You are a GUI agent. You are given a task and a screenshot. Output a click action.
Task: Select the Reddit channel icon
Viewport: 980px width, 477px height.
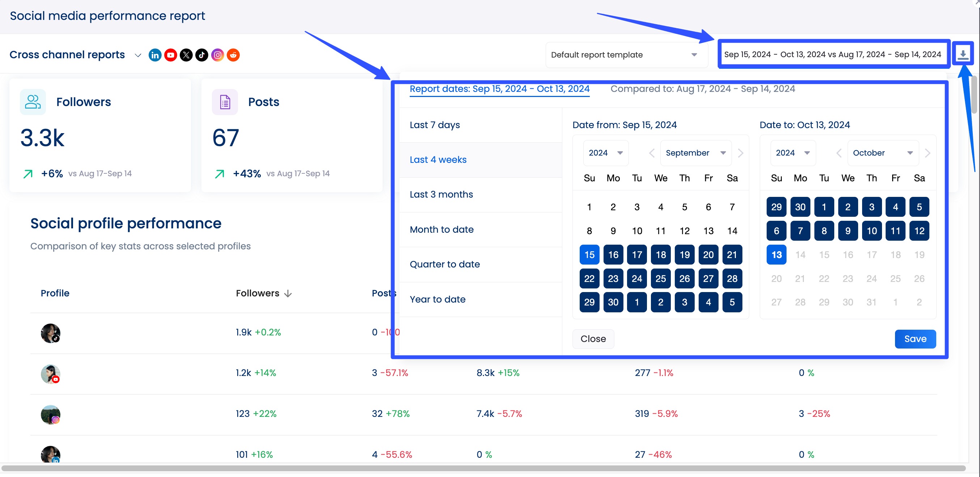click(233, 55)
